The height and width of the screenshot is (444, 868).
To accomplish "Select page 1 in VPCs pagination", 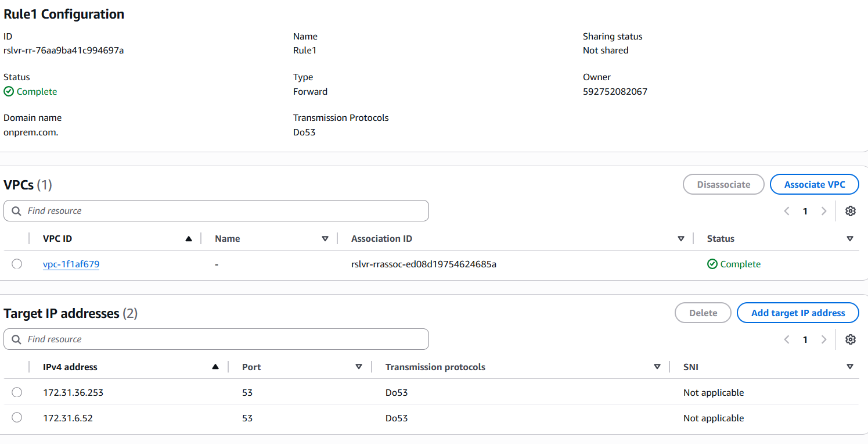I will (805, 211).
